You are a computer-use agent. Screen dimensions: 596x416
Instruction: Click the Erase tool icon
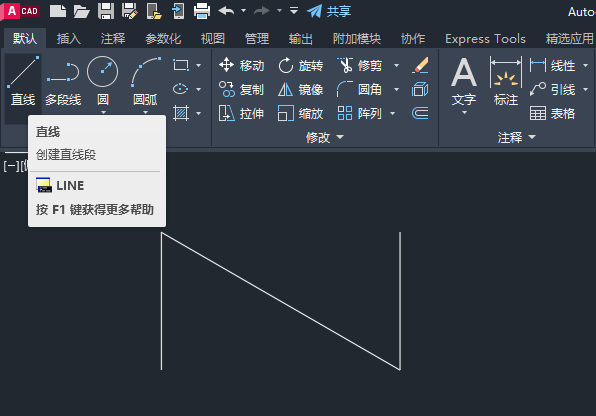coord(420,65)
